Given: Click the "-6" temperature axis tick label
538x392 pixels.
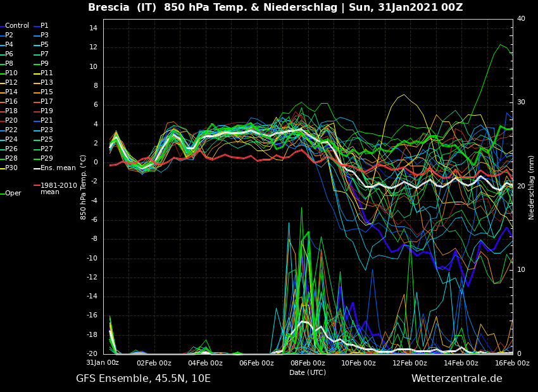Looking at the screenshot, I should point(94,220).
